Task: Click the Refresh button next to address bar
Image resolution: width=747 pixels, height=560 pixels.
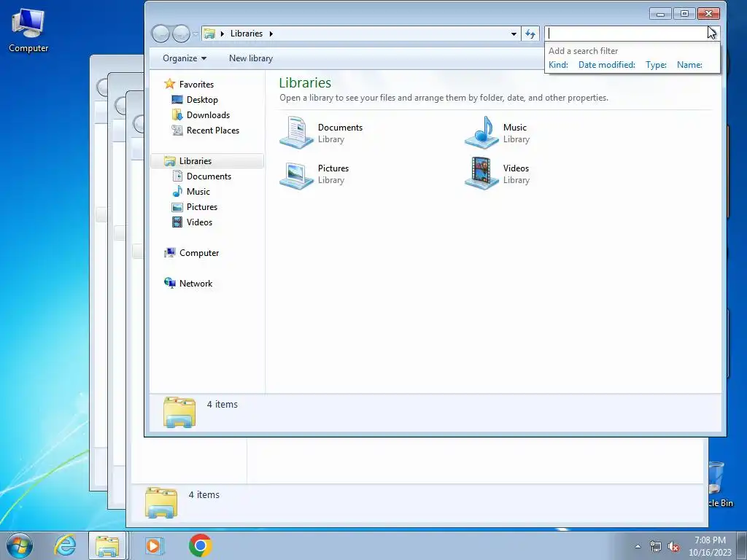Action: coord(530,34)
